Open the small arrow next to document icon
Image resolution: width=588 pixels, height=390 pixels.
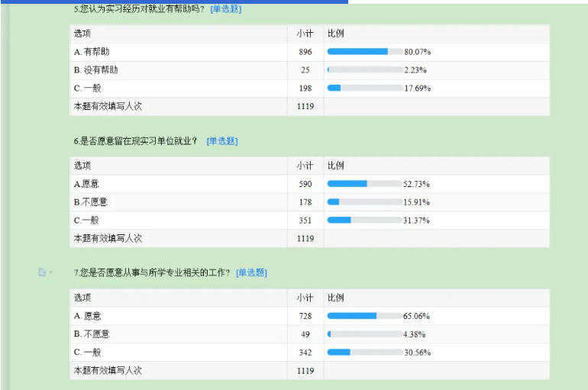coord(50,272)
